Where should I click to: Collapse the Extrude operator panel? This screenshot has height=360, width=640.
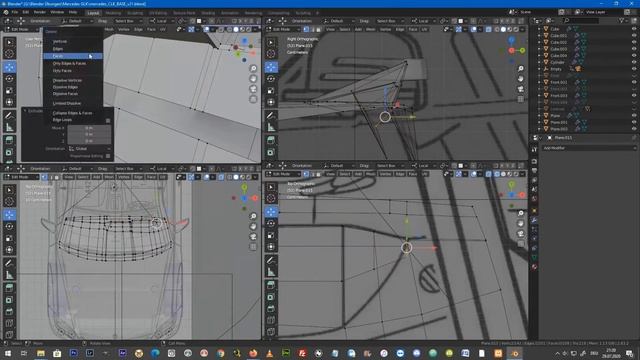tap(25, 111)
